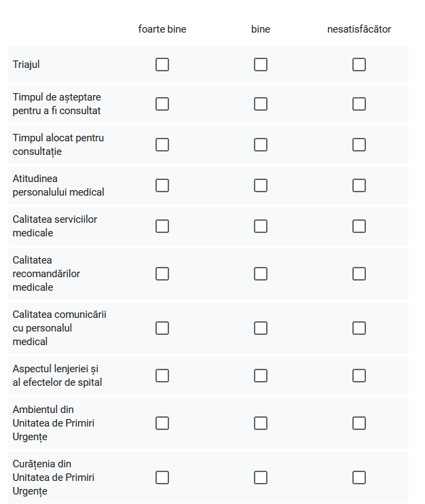Select 'foarte bine' for Timpul de așteptare

(x=162, y=104)
